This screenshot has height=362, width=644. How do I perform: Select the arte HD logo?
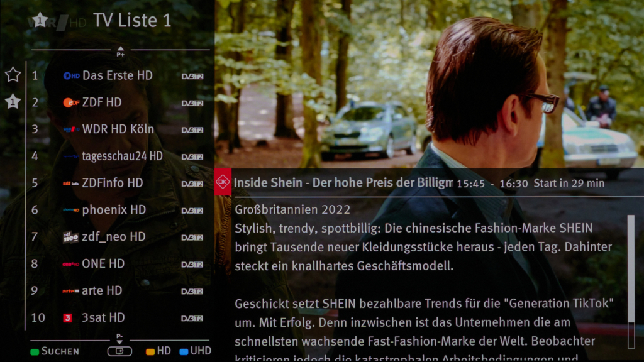pyautogui.click(x=70, y=291)
